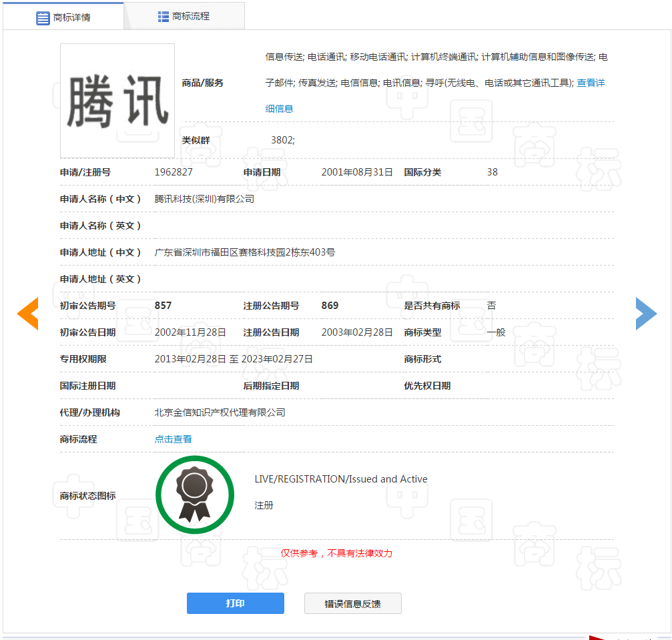
Task: Select the exclusive right period 2013年02月28日 至 2023年02月27日
Action: (x=234, y=359)
